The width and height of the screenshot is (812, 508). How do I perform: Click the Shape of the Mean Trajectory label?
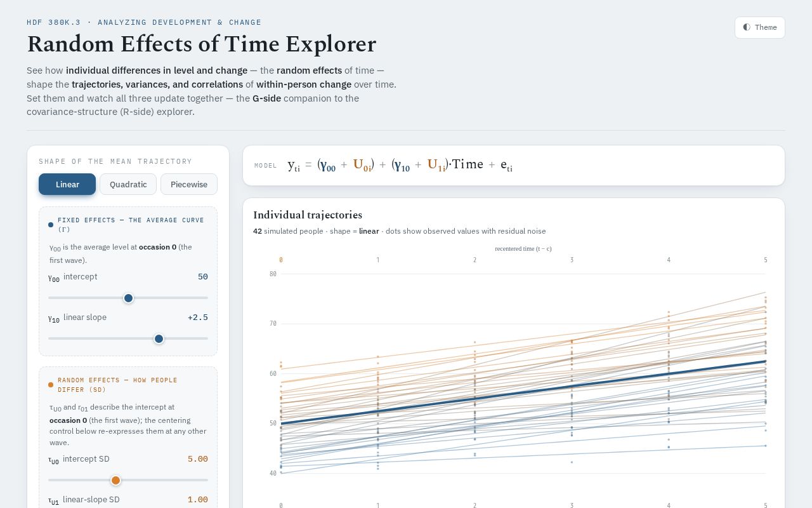115,161
